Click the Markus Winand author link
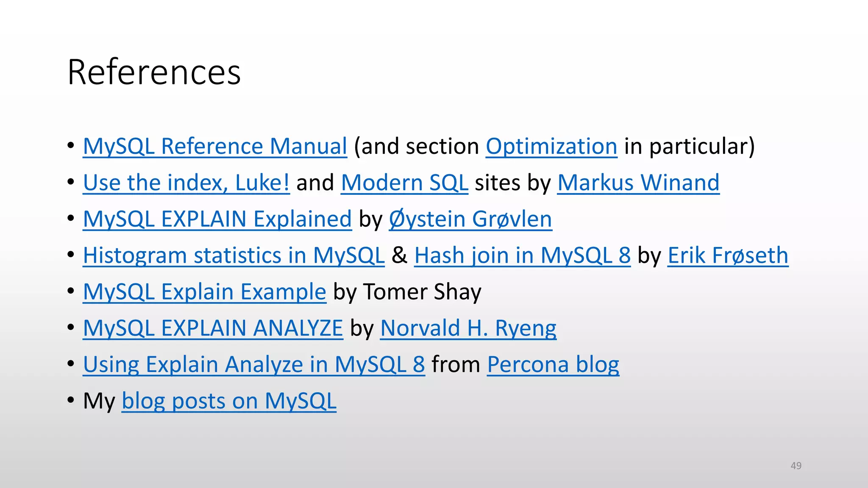This screenshot has width=868, height=488. 638,183
